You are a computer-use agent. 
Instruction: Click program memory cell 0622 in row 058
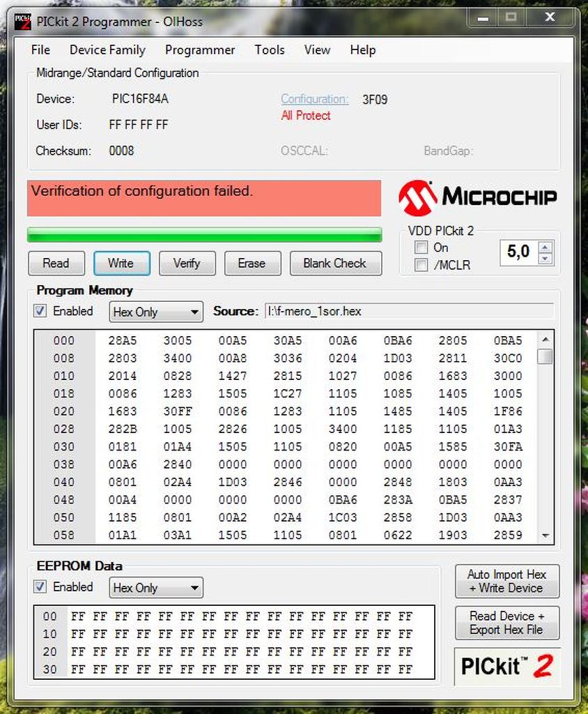click(x=398, y=535)
